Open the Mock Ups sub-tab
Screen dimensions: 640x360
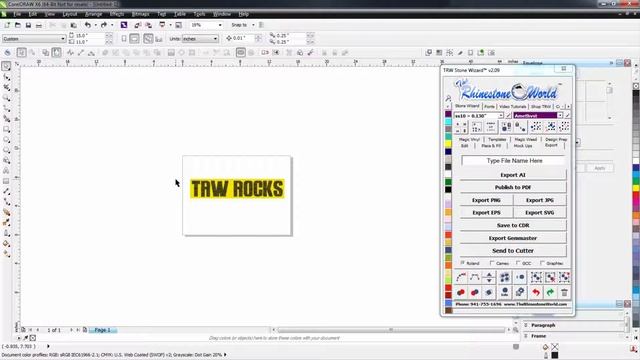[x=523, y=146]
